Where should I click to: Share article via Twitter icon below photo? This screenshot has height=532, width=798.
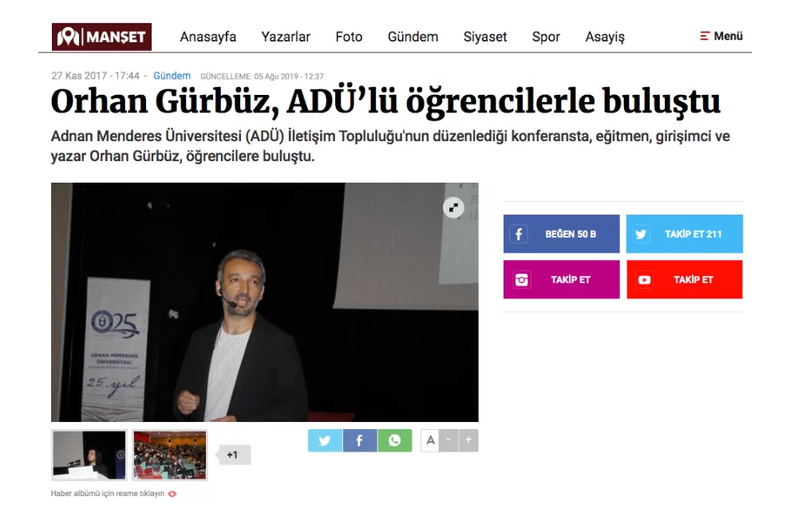pos(326,440)
